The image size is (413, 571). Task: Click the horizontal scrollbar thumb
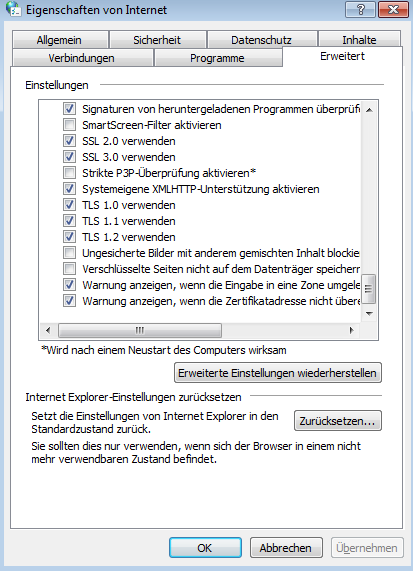pos(140,330)
